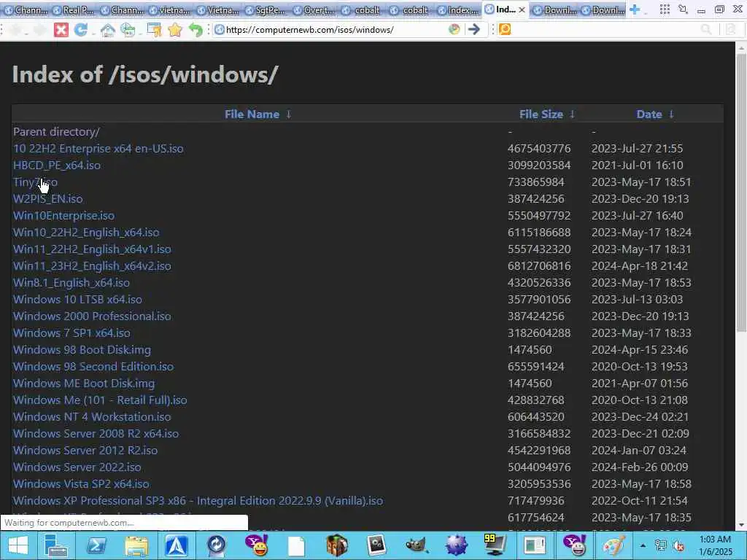Screen dimensions: 747x560
Task: Switch to the Overt... tab
Action: click(314, 10)
